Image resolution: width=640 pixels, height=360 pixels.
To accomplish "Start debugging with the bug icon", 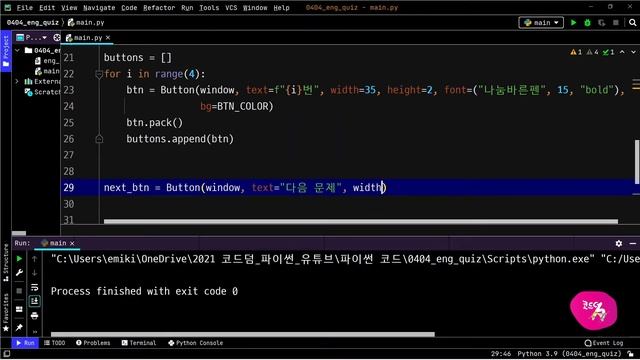I will (587, 23).
